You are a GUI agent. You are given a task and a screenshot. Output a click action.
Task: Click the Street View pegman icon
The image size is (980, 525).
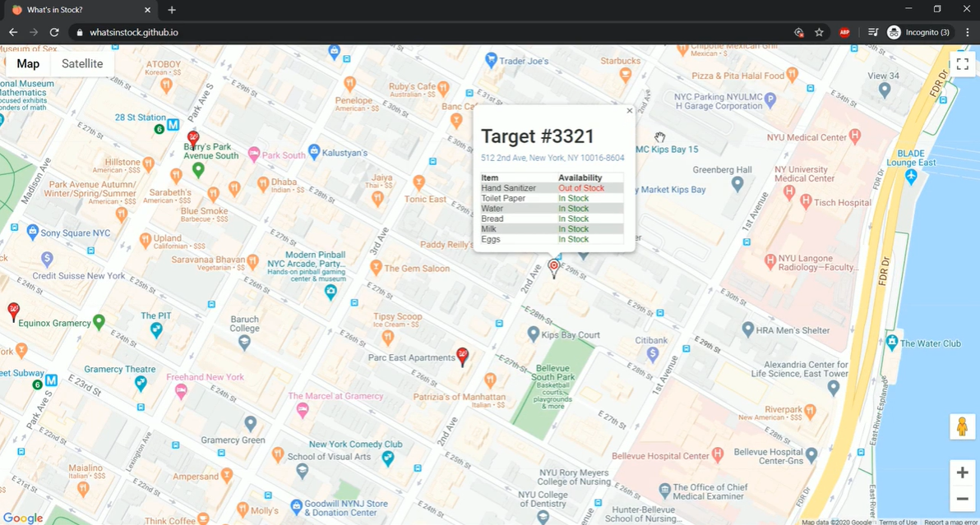click(963, 427)
